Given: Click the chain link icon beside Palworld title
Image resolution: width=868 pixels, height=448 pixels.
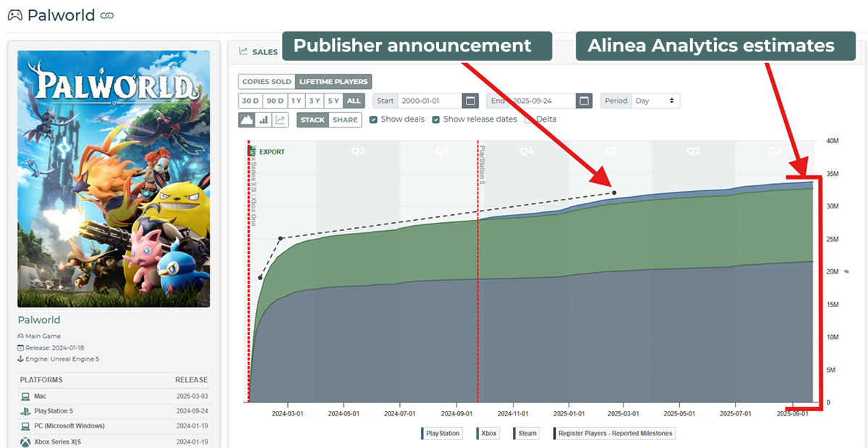Looking at the screenshot, I should 107,15.
